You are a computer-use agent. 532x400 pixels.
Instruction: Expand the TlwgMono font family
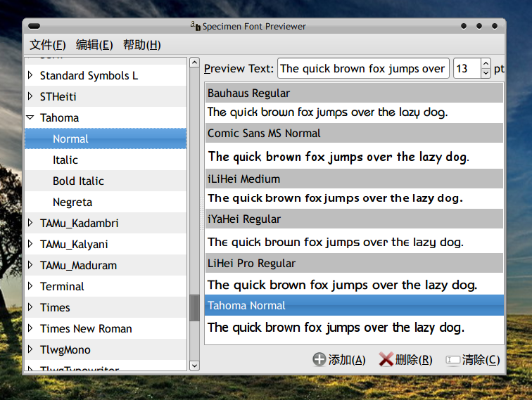click(x=30, y=349)
